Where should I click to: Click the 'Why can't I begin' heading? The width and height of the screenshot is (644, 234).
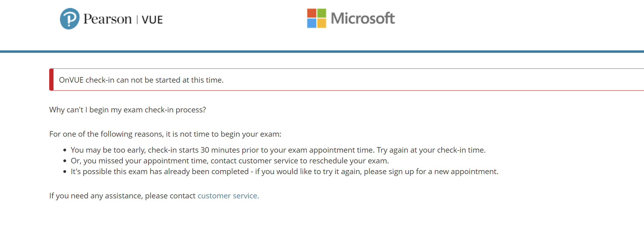[x=128, y=110]
